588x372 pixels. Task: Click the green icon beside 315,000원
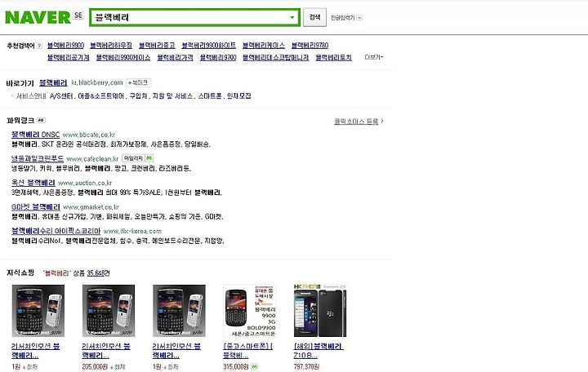click(x=254, y=367)
